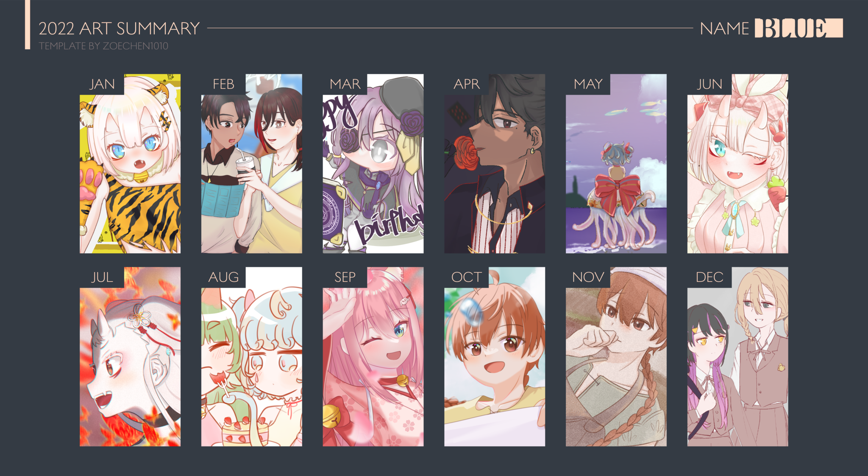Viewport: 868px width, 476px height.
Task: Click the 2022 ART SUMMARY title
Action: [119, 28]
